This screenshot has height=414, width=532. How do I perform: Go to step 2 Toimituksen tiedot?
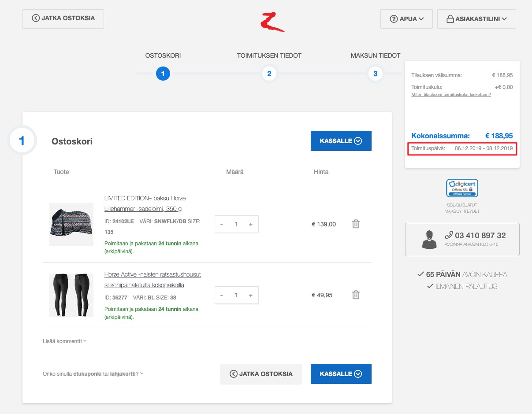(269, 74)
